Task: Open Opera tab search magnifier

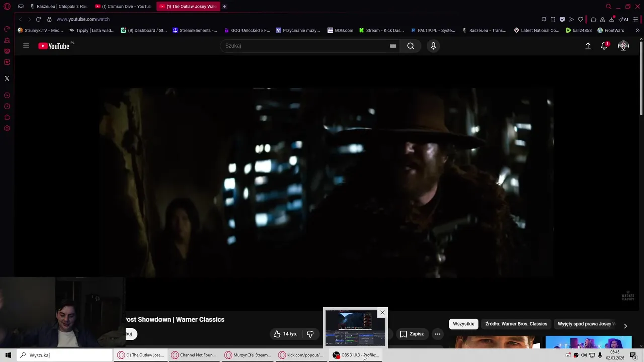Action: tap(608, 6)
